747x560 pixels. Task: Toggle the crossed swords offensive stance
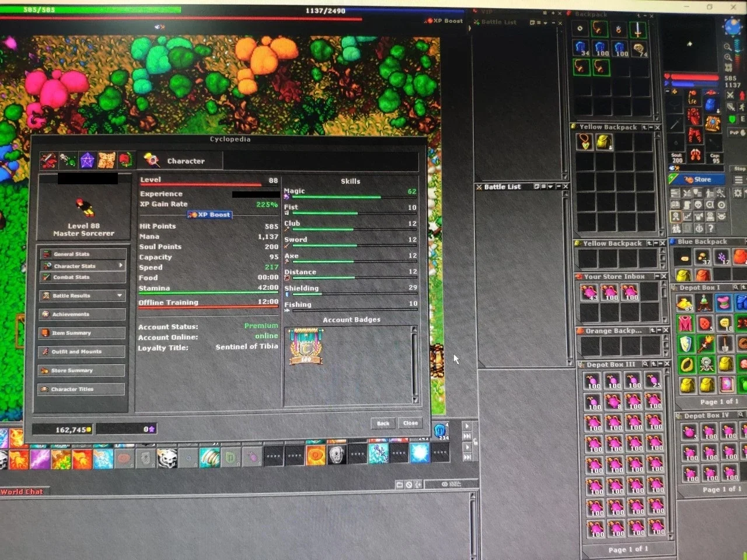click(730, 94)
